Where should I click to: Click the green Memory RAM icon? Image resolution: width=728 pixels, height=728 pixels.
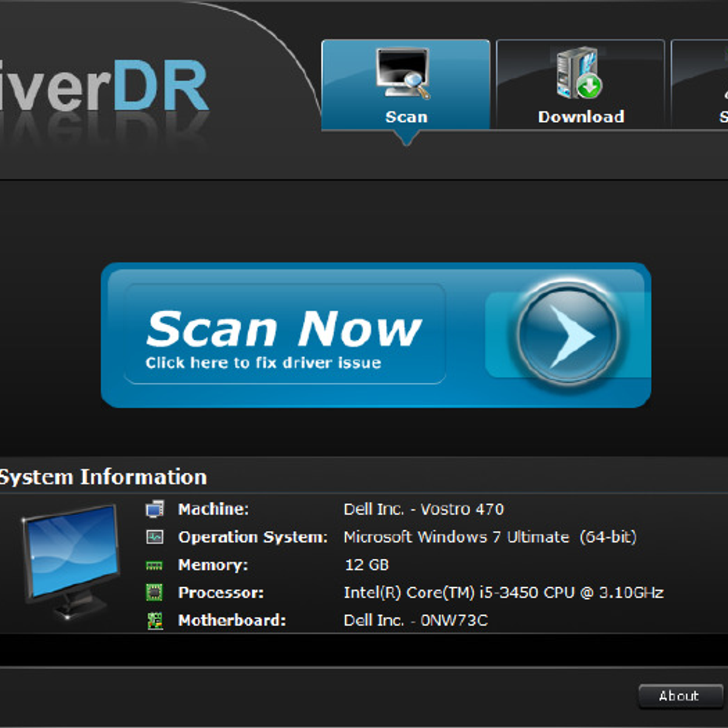(x=155, y=565)
